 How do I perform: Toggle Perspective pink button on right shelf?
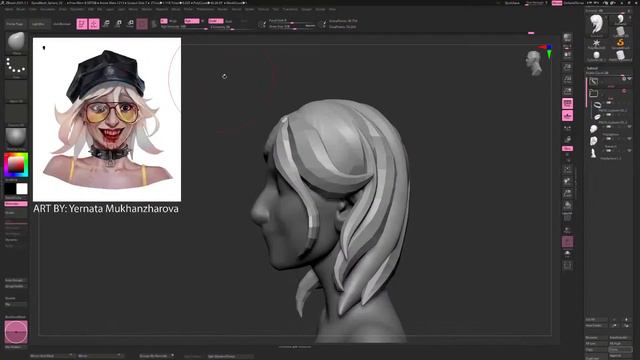(x=567, y=104)
